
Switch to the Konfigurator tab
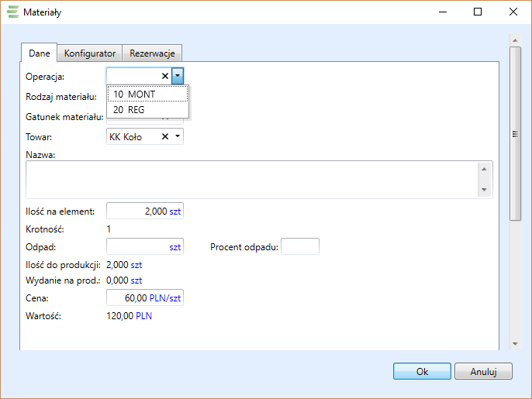click(x=90, y=53)
